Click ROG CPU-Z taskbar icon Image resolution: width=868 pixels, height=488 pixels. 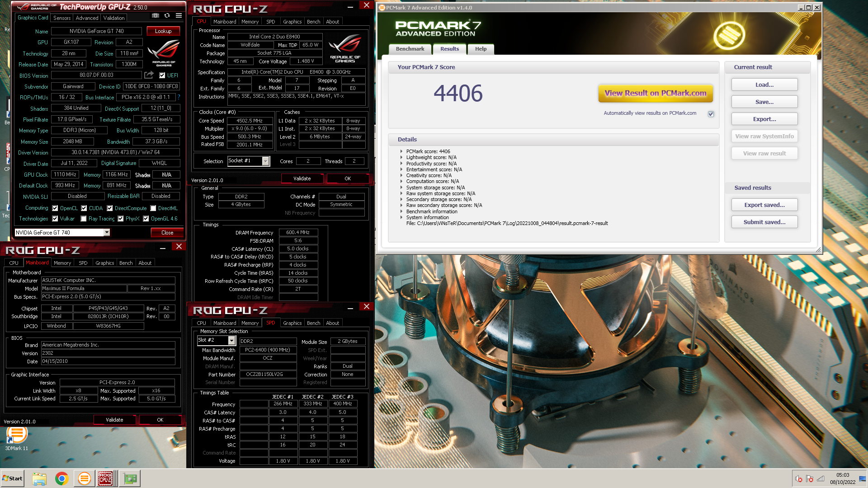(105, 479)
